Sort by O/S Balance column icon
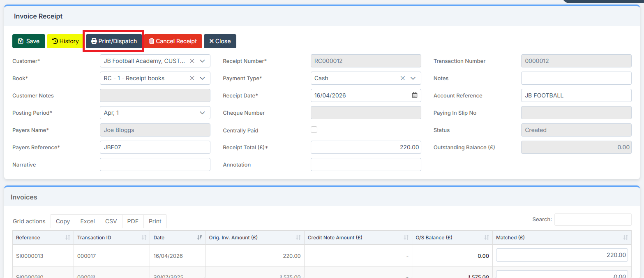This screenshot has height=278, width=644. coord(487,238)
